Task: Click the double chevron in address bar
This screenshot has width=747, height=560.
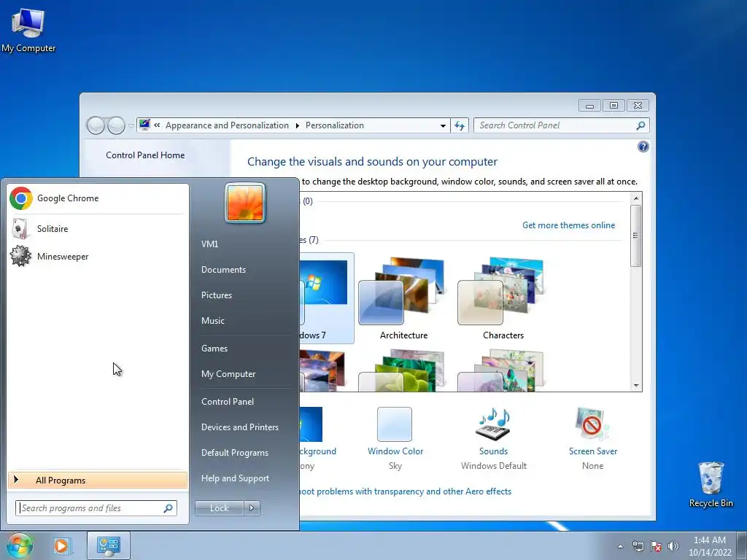Action: tap(157, 125)
